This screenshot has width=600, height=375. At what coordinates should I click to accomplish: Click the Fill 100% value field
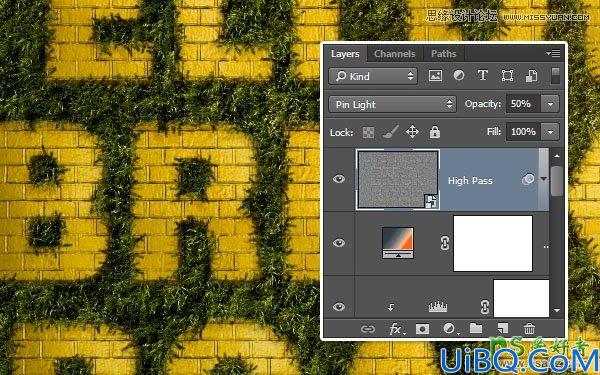click(x=523, y=132)
